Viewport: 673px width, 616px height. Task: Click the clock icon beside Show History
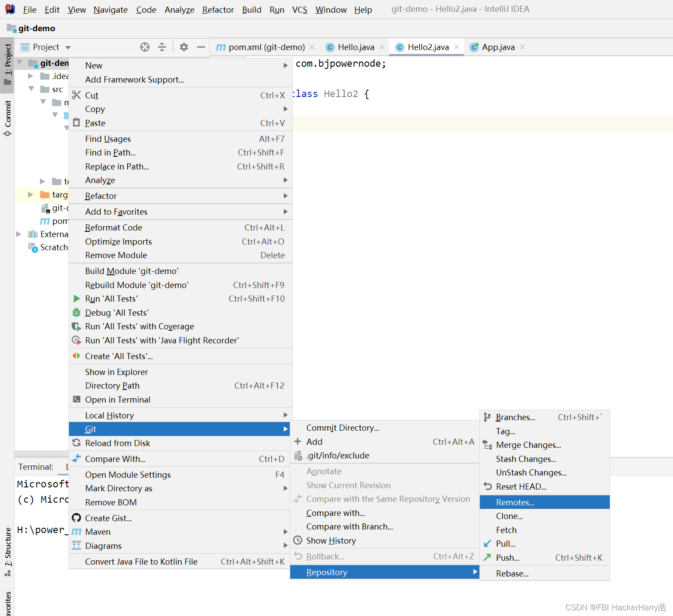tap(298, 540)
